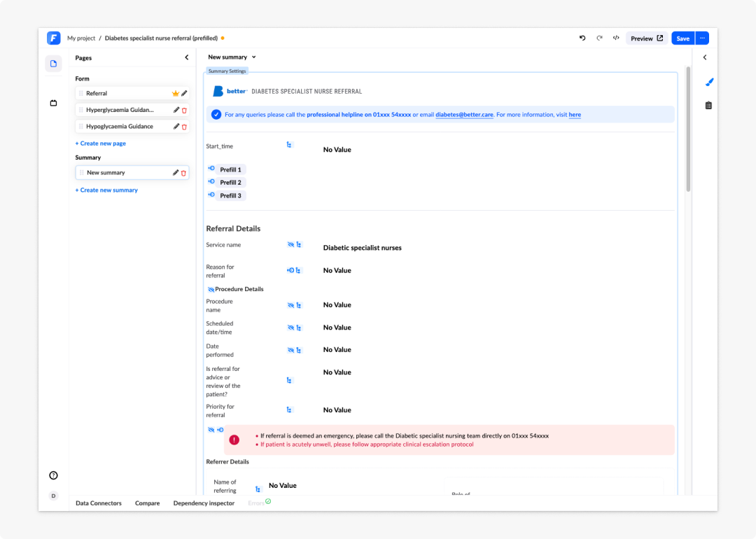Open the clipboard icon on right rail
Image resolution: width=756 pixels, height=539 pixels.
coord(708,106)
